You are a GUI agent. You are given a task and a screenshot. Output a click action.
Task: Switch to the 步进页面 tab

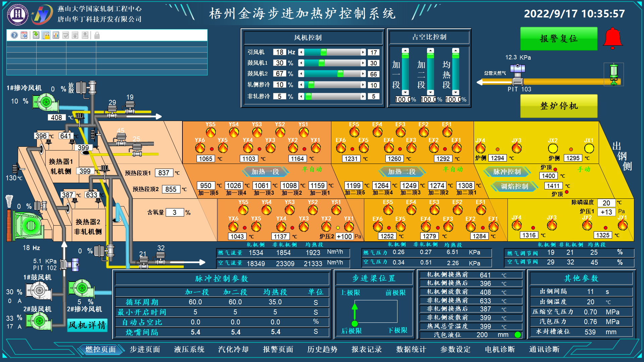click(x=145, y=349)
